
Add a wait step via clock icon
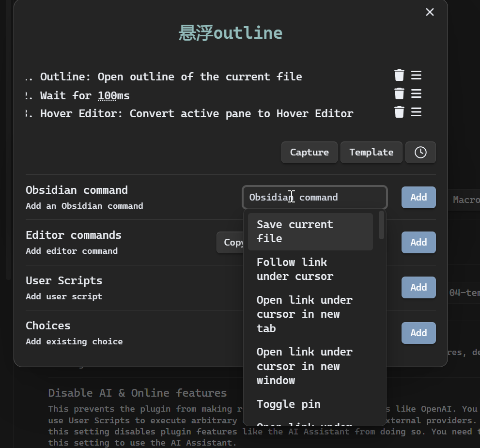click(x=420, y=153)
